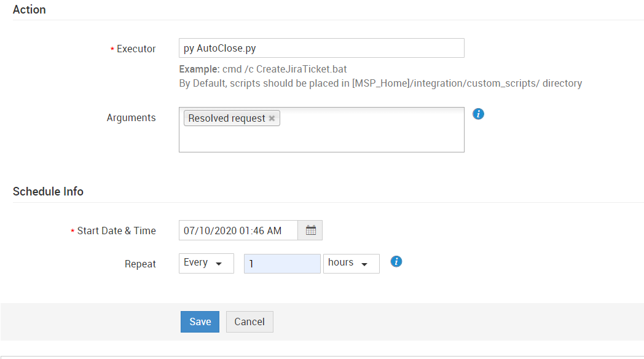This screenshot has width=644, height=359.
Task: Open the Every repeat dropdown
Action: pyautogui.click(x=206, y=263)
